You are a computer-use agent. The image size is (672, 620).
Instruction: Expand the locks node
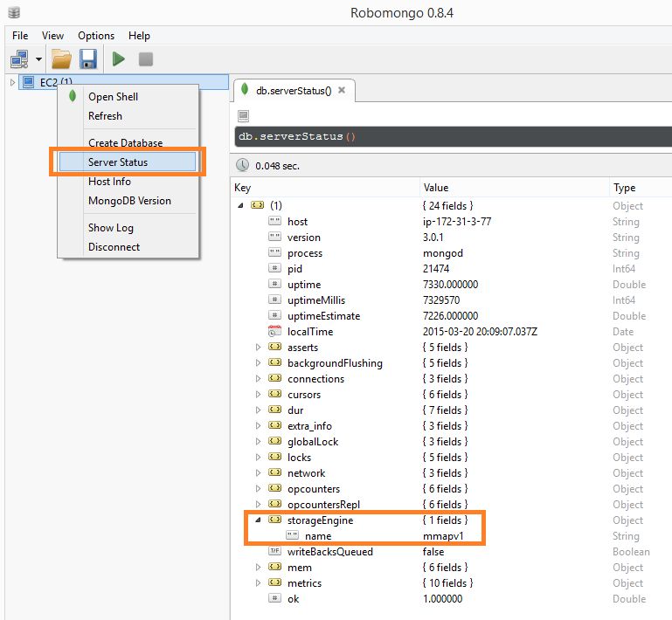click(x=258, y=458)
